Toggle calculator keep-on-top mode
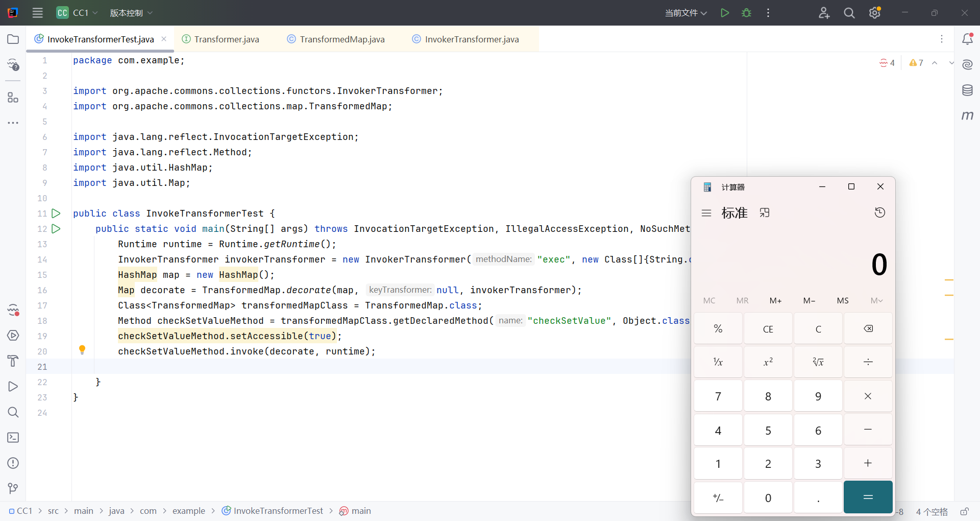The width and height of the screenshot is (980, 521). [x=764, y=212]
